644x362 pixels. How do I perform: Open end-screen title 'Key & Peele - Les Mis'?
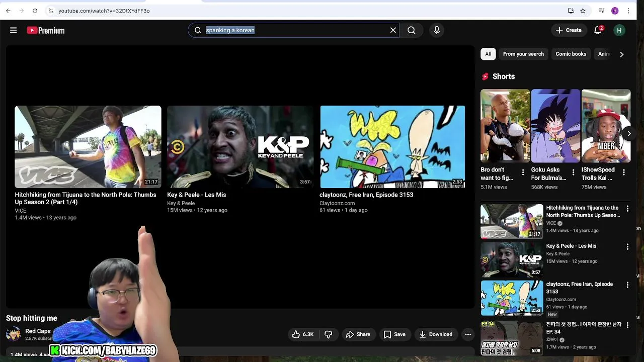click(196, 195)
